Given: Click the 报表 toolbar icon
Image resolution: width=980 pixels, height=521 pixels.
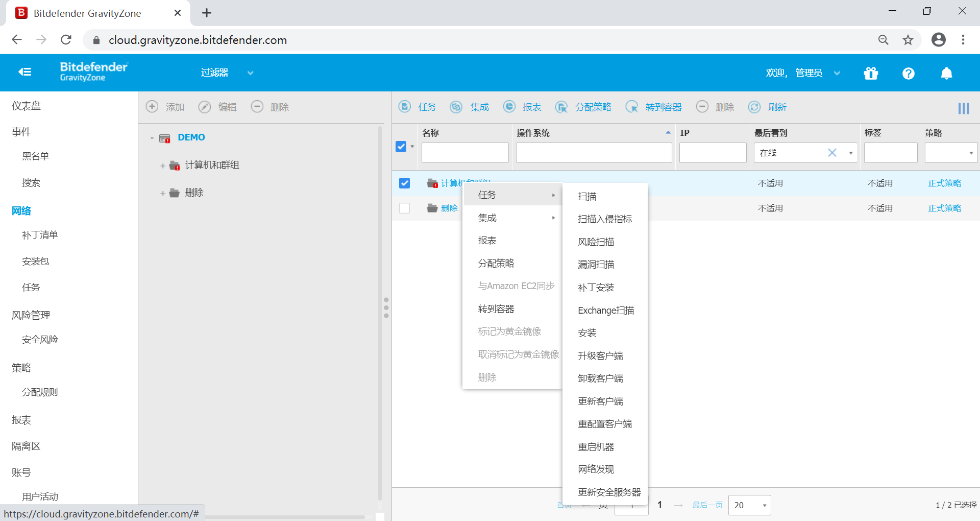Looking at the screenshot, I should pyautogui.click(x=509, y=107).
